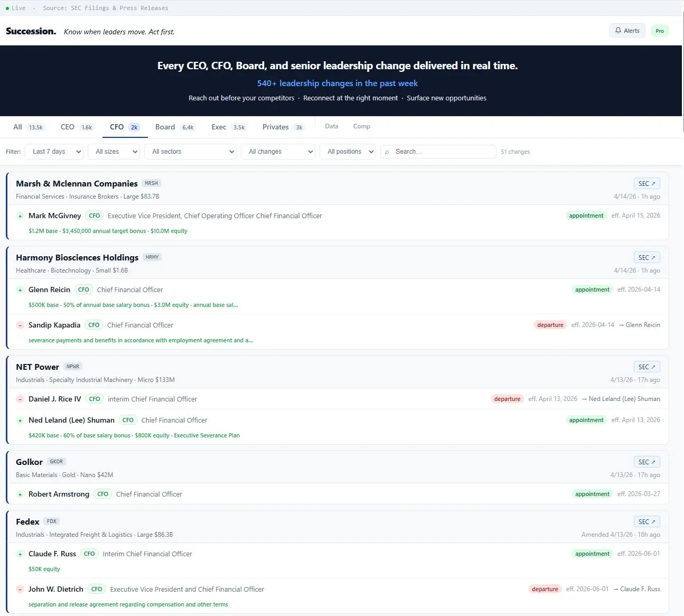Click the red minus icon beside Sandip Kapadia

coord(20,325)
